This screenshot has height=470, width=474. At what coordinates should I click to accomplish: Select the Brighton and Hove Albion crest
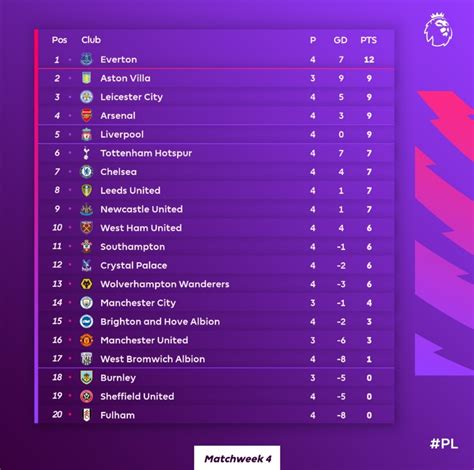tap(87, 321)
